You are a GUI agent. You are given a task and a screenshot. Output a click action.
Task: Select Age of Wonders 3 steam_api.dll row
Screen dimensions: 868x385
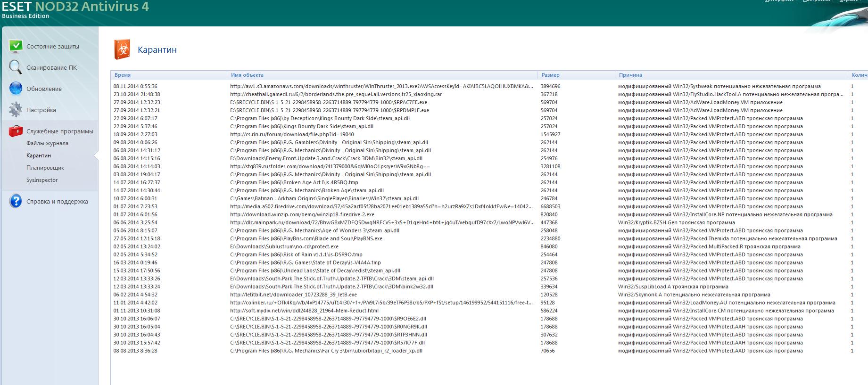tap(489, 231)
